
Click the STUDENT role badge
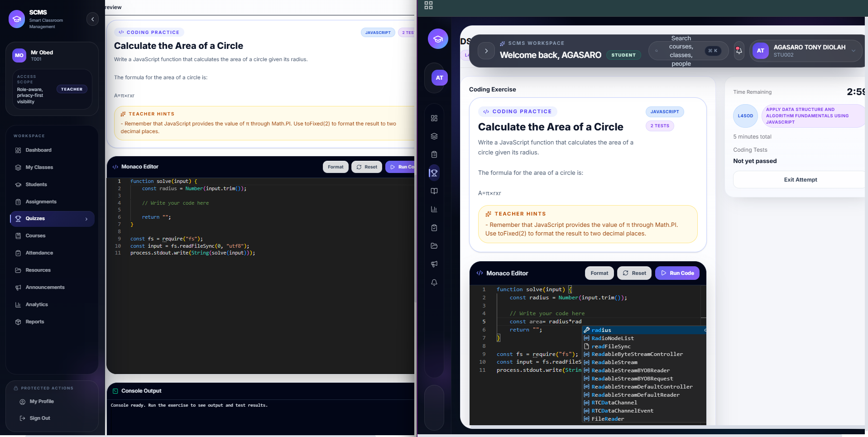[x=623, y=55]
